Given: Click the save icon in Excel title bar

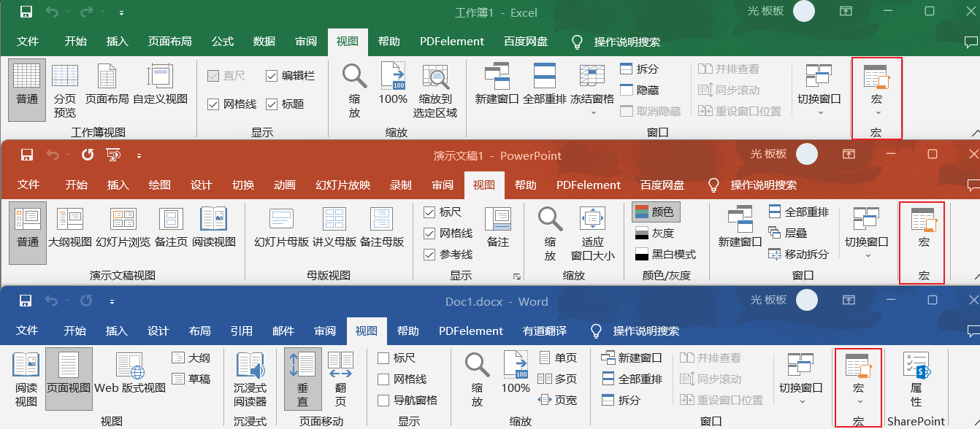Looking at the screenshot, I should pos(26,12).
